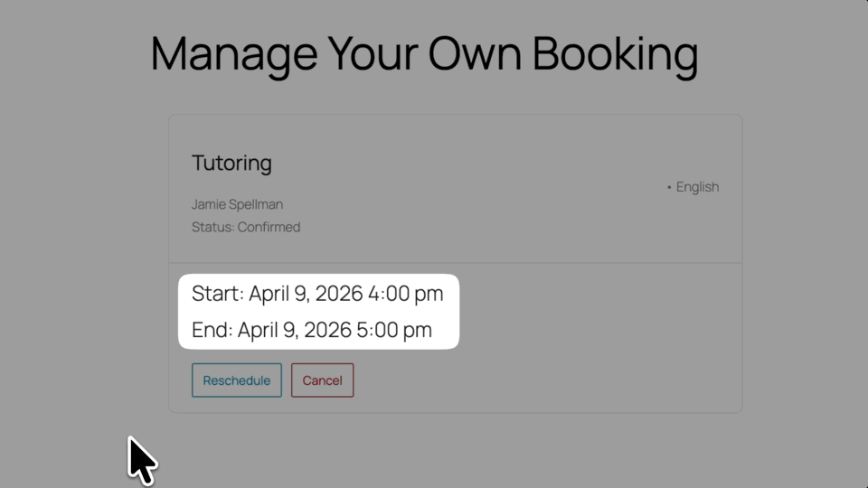Image resolution: width=868 pixels, height=488 pixels.
Task: Click the "Manage Your Own Booking" heading
Action: point(424,53)
